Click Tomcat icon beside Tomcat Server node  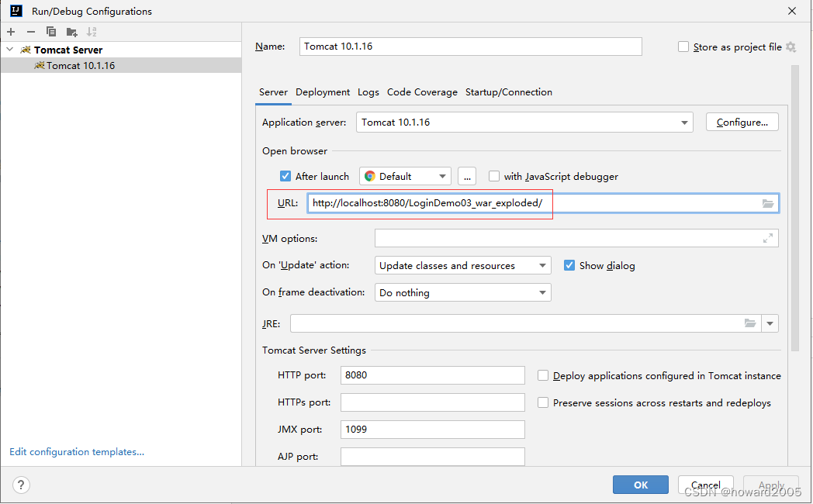26,50
